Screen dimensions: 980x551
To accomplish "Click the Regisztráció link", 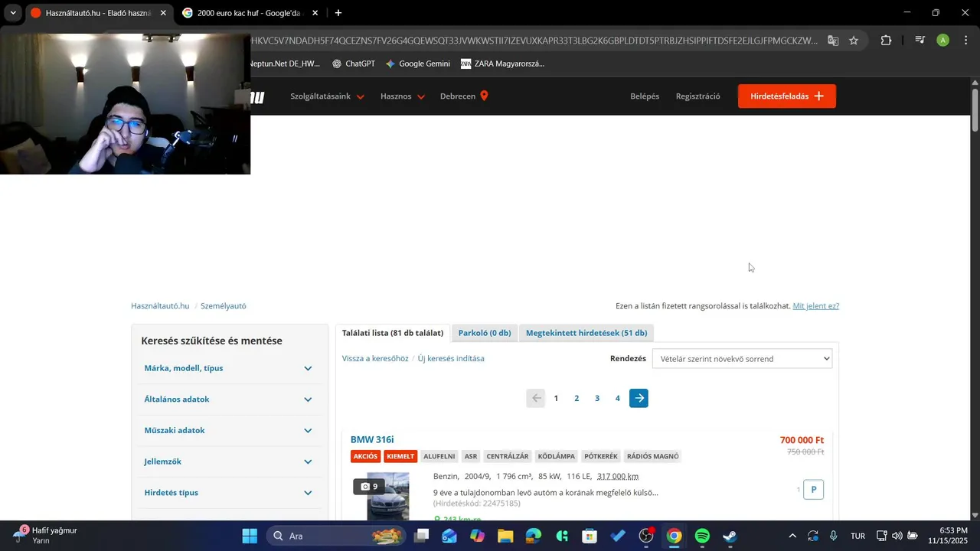I will coord(697,96).
